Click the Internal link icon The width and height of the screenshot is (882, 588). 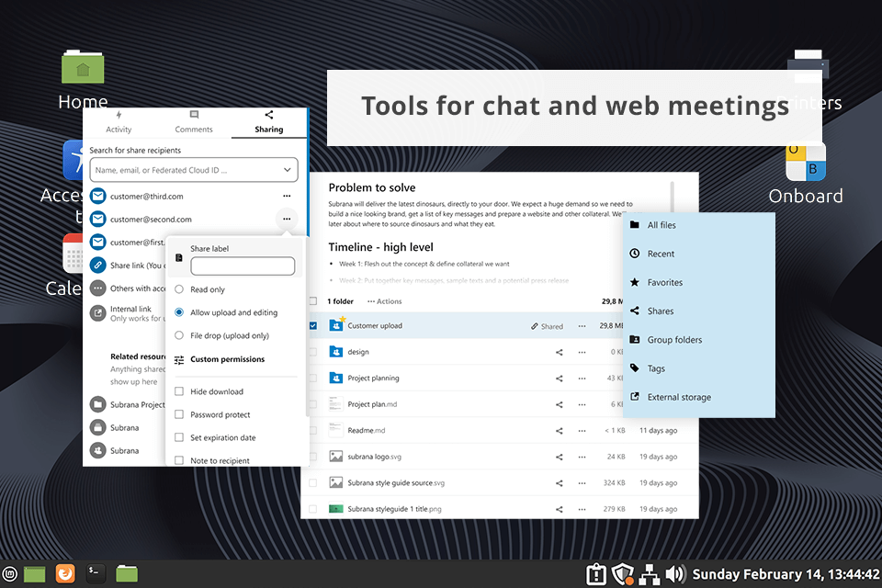pos(98,313)
